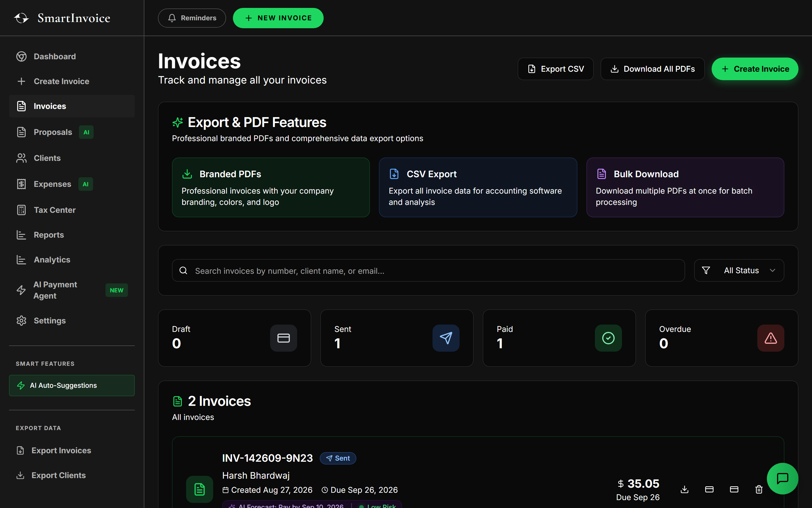Screen dimensions: 812x508
Task: Open Settings via the gear icon
Action: pyautogui.click(x=21, y=321)
